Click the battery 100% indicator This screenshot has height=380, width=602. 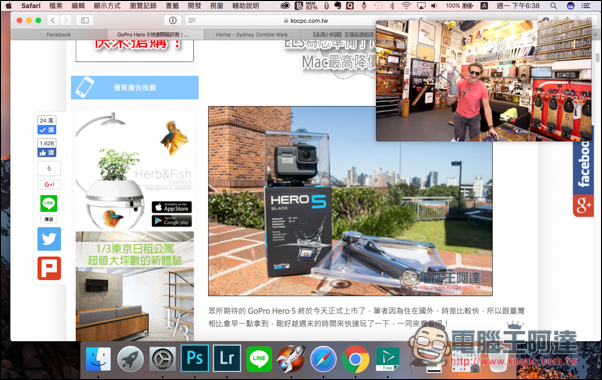pos(459,5)
